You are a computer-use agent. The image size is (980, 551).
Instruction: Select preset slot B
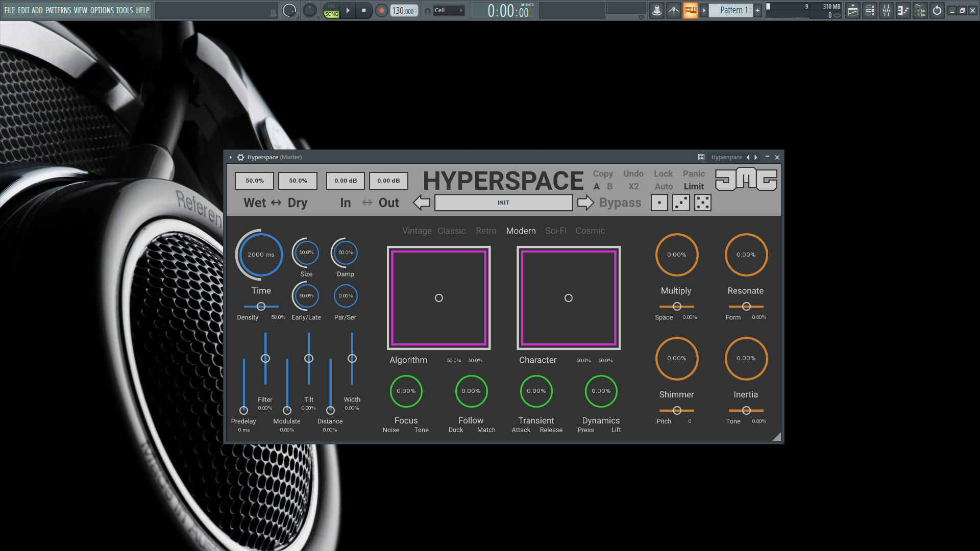pyautogui.click(x=609, y=187)
